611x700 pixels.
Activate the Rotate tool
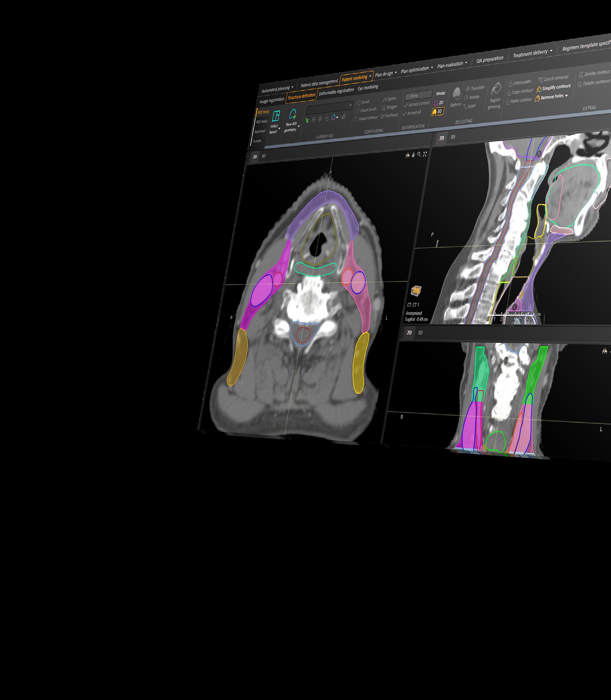[x=472, y=97]
